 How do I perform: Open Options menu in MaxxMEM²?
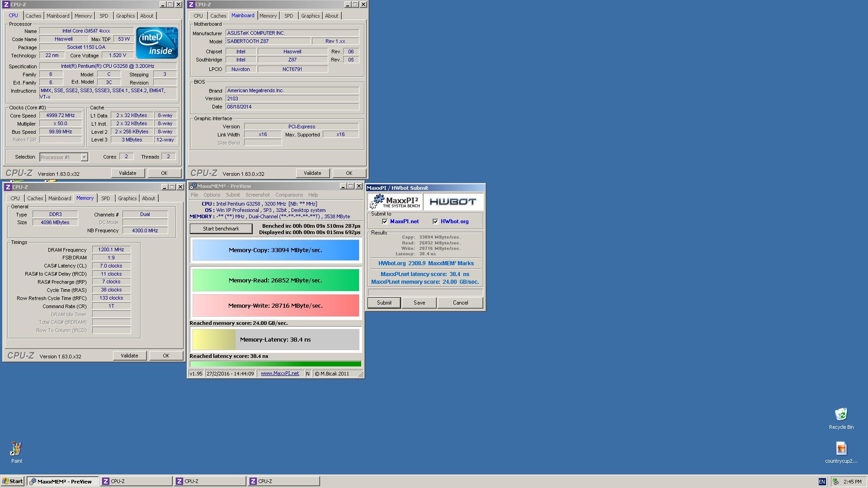212,195
